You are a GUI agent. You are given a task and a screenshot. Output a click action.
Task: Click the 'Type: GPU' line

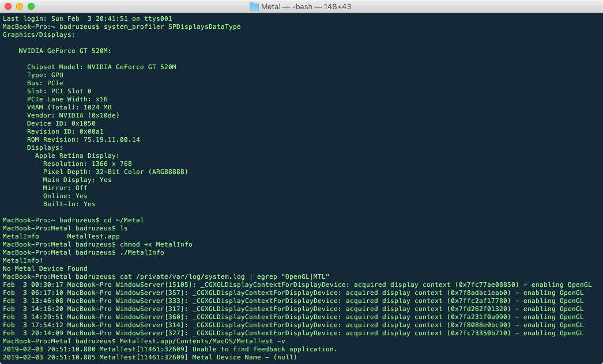click(45, 75)
